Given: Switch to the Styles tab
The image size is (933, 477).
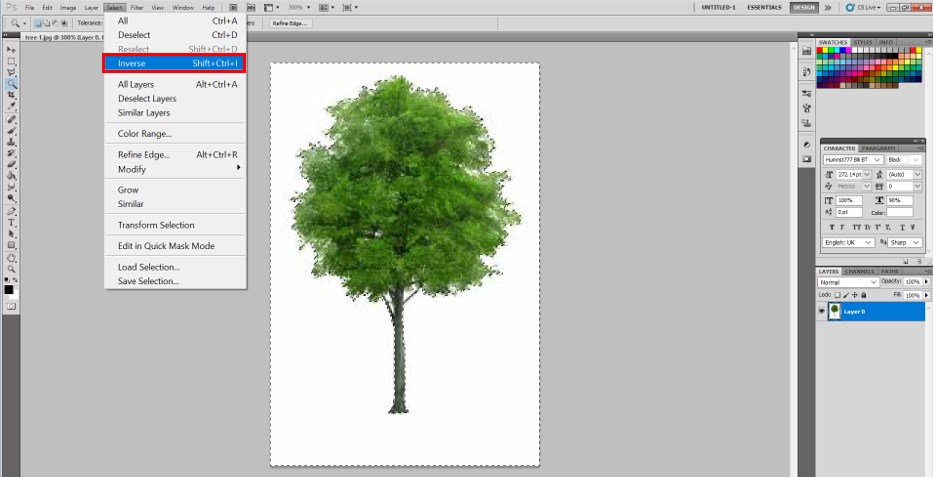Looking at the screenshot, I should pyautogui.click(x=862, y=42).
